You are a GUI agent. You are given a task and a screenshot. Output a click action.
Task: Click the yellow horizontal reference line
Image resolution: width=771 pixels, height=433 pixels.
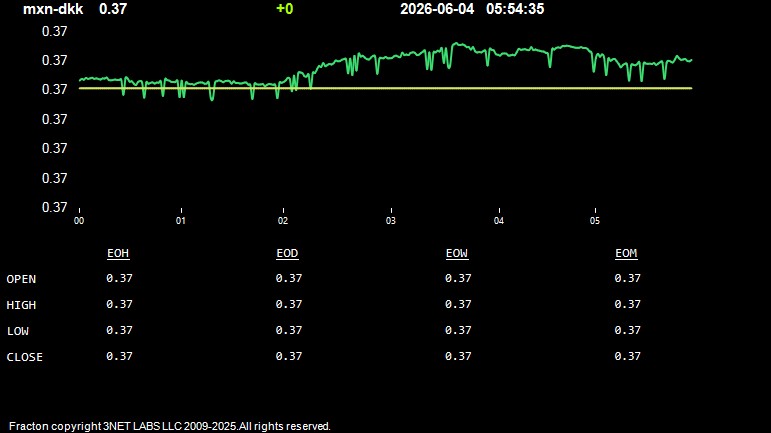coord(386,88)
